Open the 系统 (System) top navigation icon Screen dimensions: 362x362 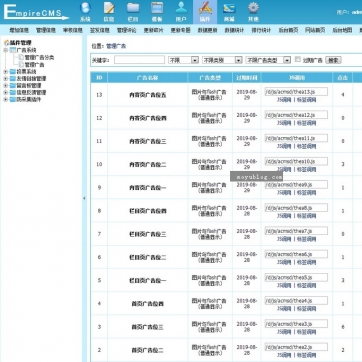tap(85, 12)
